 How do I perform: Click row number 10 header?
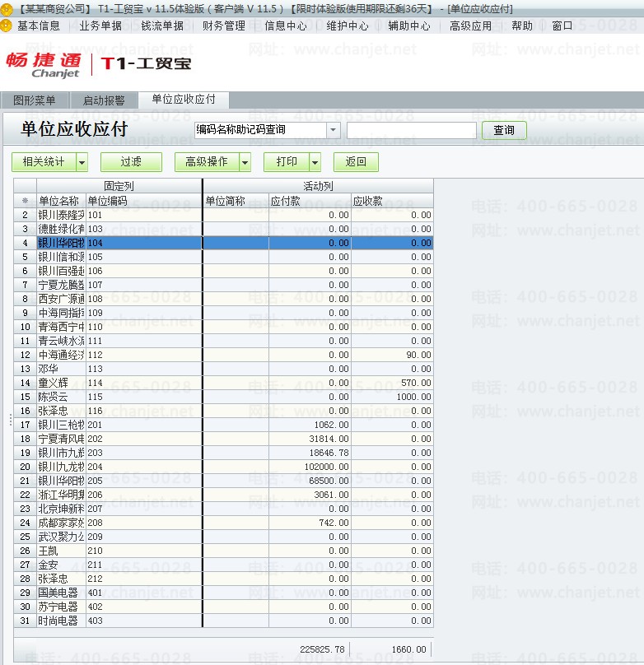25,327
